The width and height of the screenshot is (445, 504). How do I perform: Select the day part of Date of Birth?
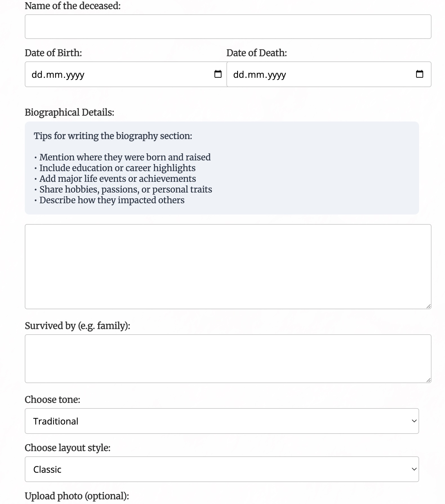pyautogui.click(x=37, y=75)
